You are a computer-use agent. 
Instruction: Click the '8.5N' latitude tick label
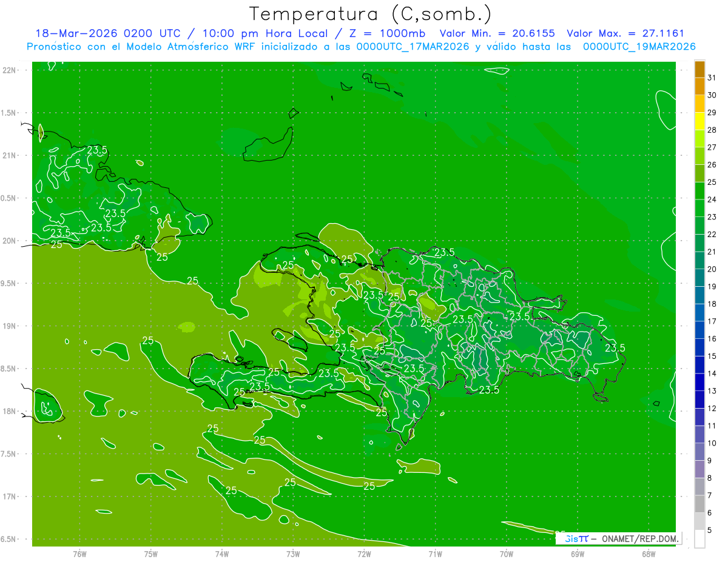pyautogui.click(x=9, y=369)
